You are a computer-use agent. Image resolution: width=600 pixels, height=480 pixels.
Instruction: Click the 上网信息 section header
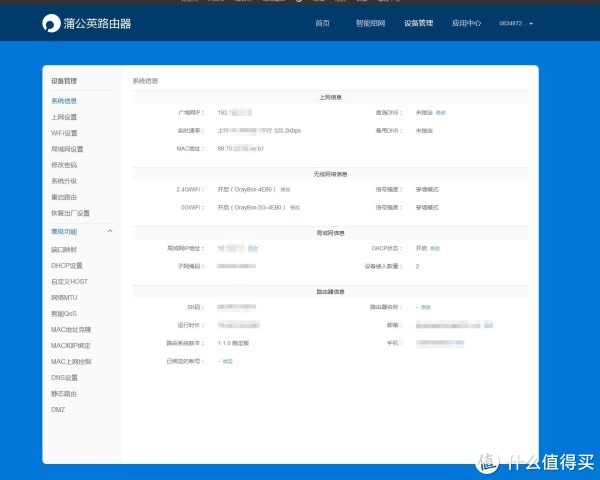click(331, 97)
